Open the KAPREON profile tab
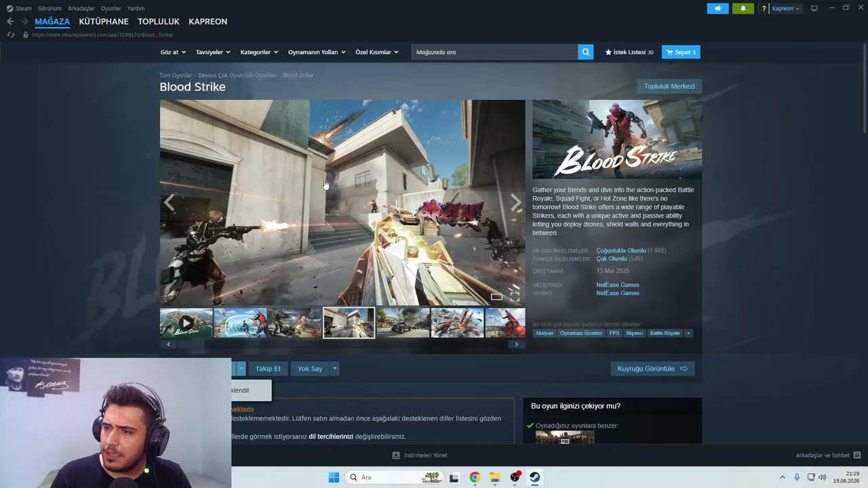 [208, 22]
